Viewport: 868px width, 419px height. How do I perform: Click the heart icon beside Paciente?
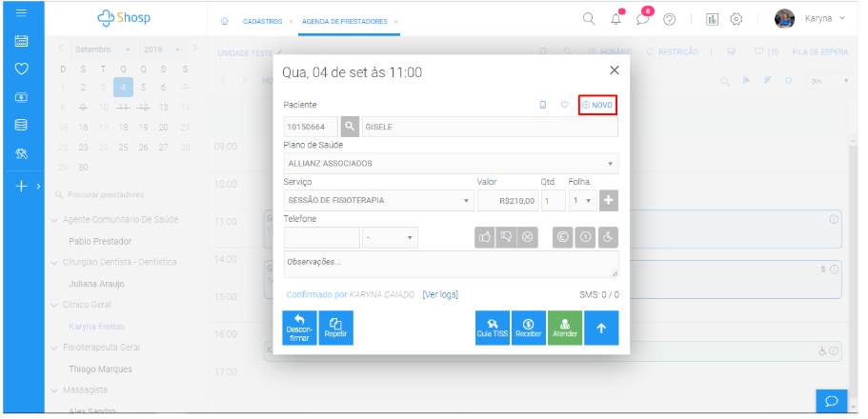565,105
